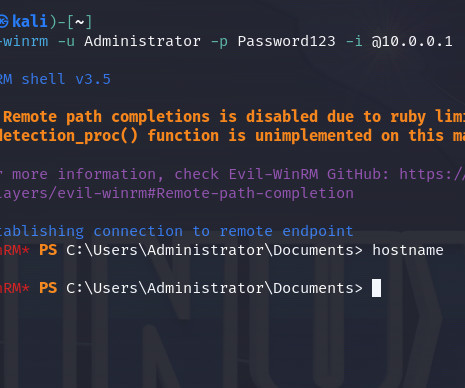Click the tilde directory in brackets
Screen dimensions: 465x388
tap(79, 22)
